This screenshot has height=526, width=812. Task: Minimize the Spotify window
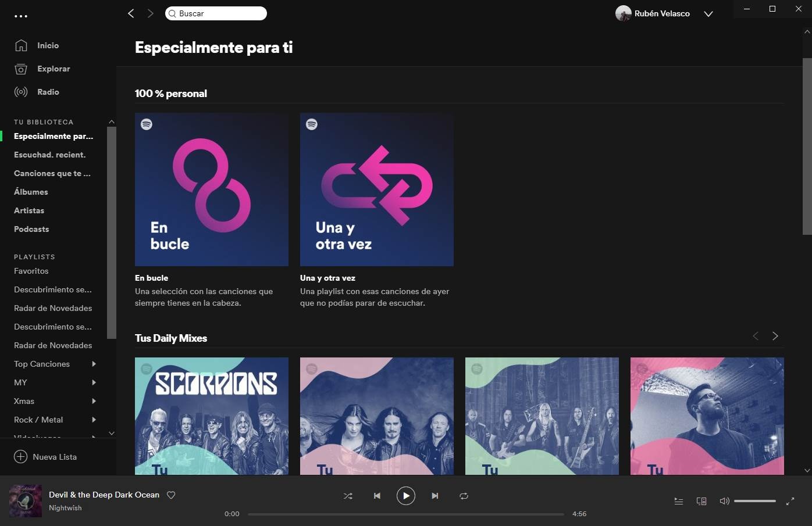point(747,9)
